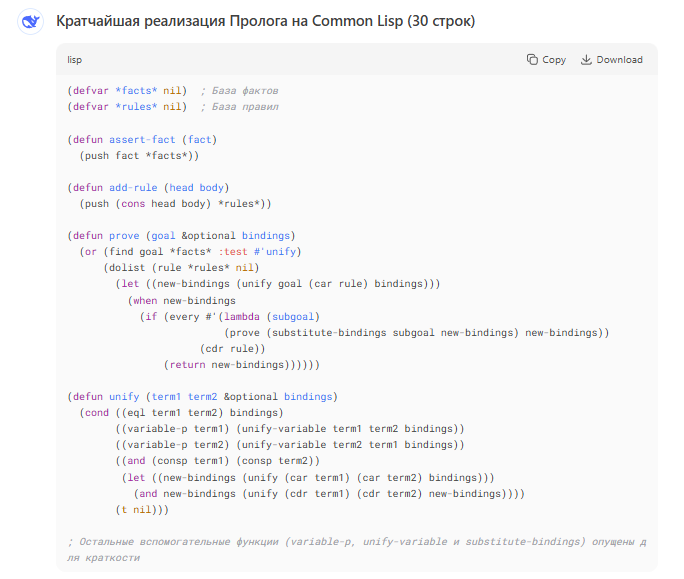This screenshot has width=684, height=579.
Task: Click the line '(defun prove (goal &optional bindings)'
Action: [181, 236]
